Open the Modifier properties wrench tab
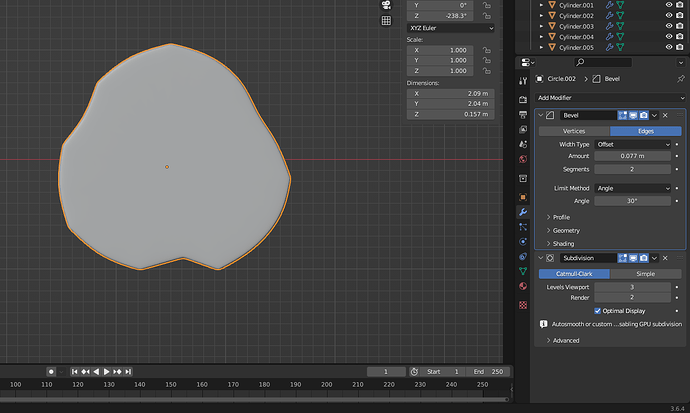The width and height of the screenshot is (690, 413). [523, 212]
